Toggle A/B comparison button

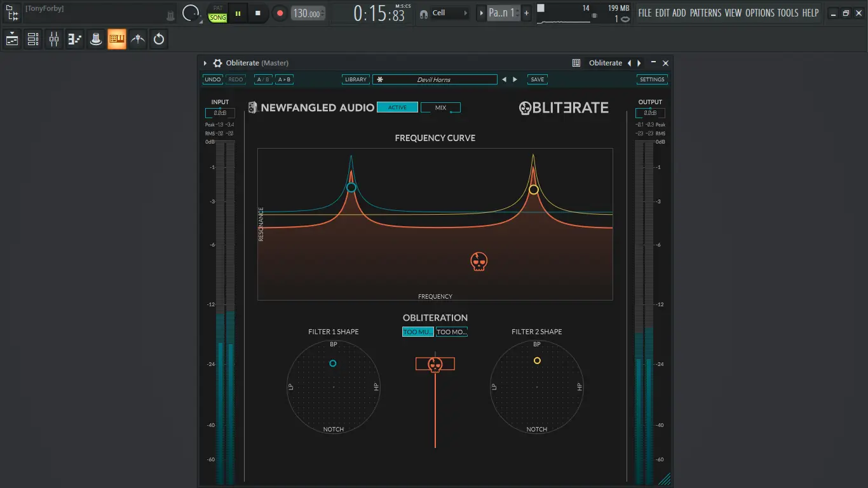pos(263,79)
